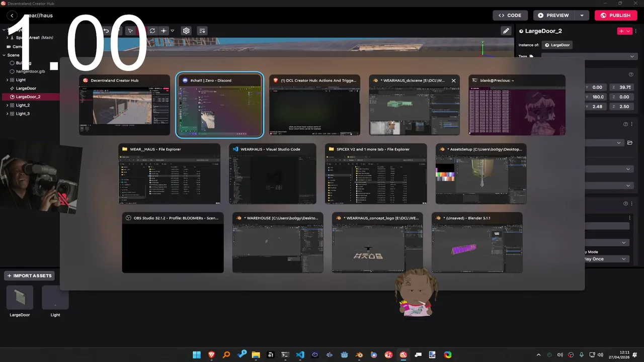
Task: Switch to OBS Studio window thumbnail
Action: [173, 243]
